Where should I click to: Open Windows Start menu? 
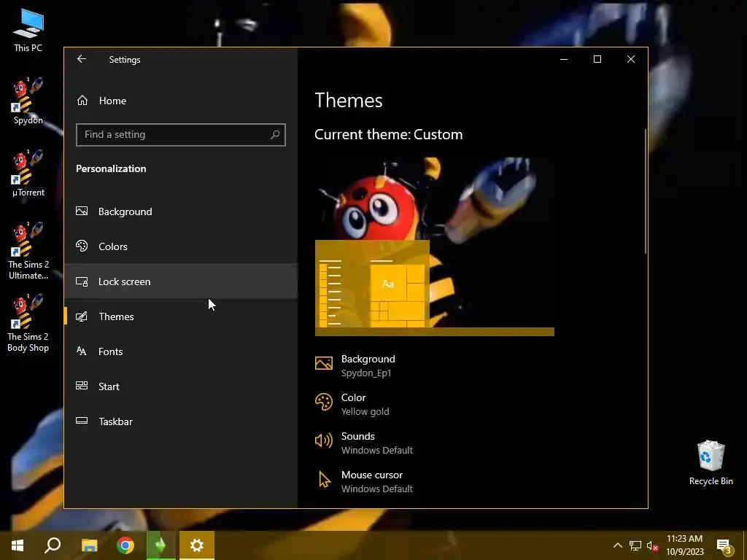pos(18,545)
